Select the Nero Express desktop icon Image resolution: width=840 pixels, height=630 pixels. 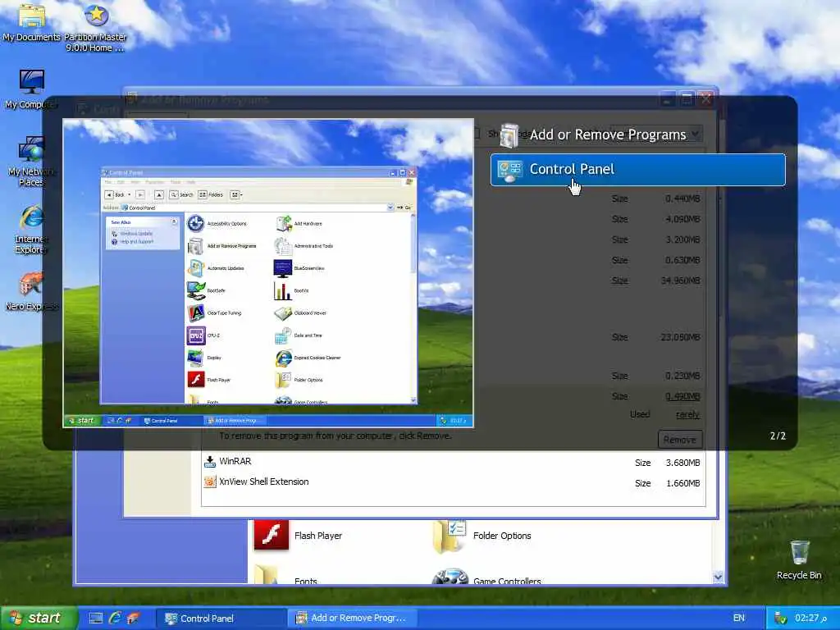click(x=31, y=292)
